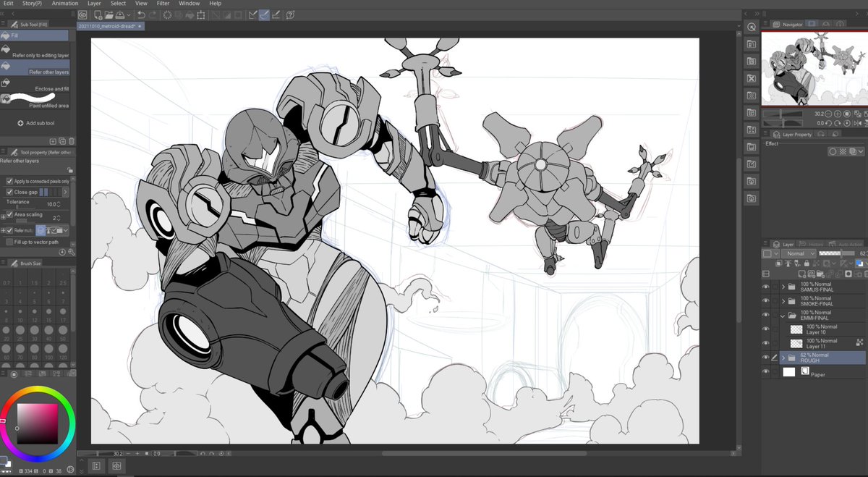Toggle Apply to connected pixels only checkbox

(9, 181)
